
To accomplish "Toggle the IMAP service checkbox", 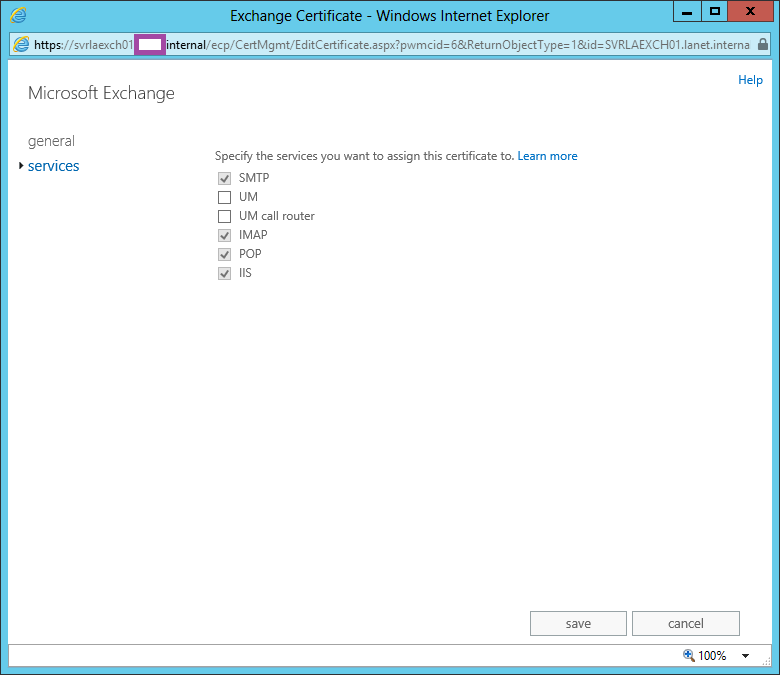I will pyautogui.click(x=224, y=235).
